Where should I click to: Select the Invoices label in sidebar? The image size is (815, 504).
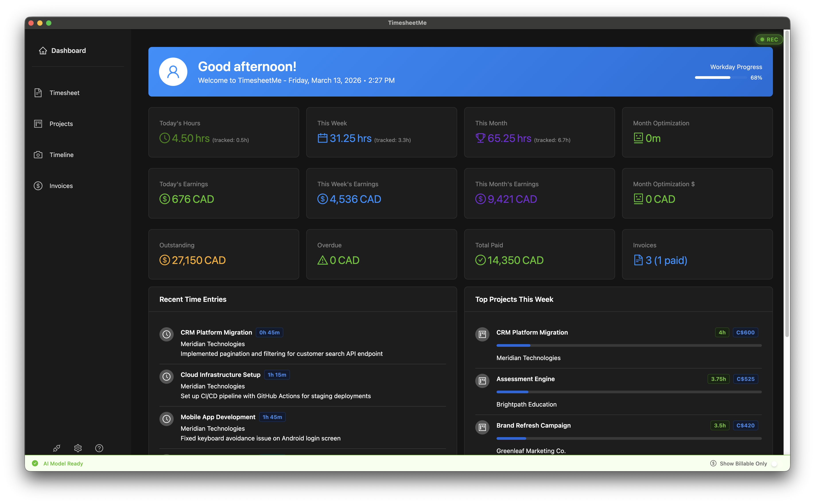click(x=61, y=186)
